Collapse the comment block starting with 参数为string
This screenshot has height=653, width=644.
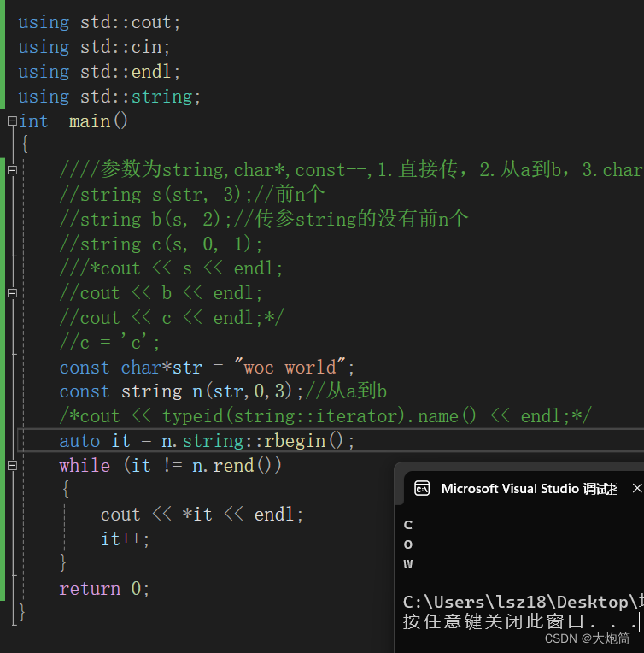(x=12, y=170)
